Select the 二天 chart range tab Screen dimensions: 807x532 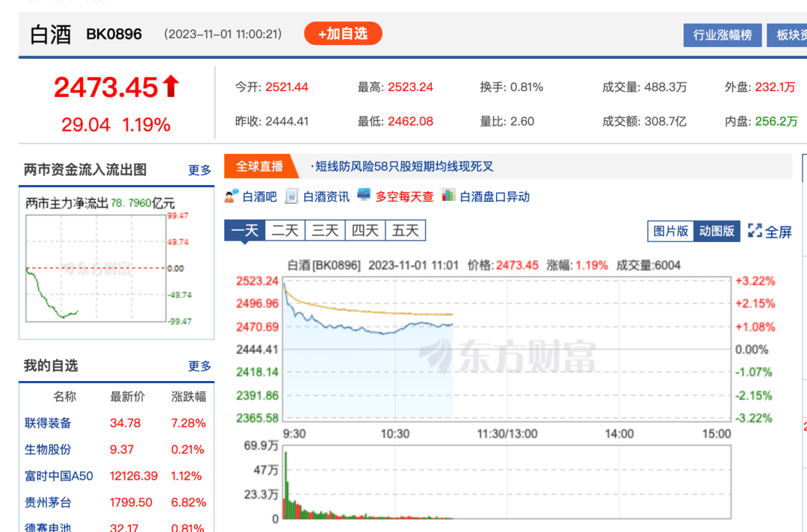pos(285,230)
